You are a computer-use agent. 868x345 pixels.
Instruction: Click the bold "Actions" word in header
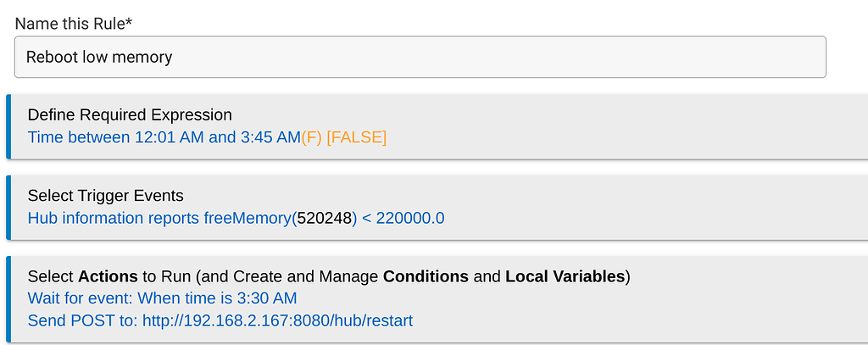pyautogui.click(x=108, y=276)
